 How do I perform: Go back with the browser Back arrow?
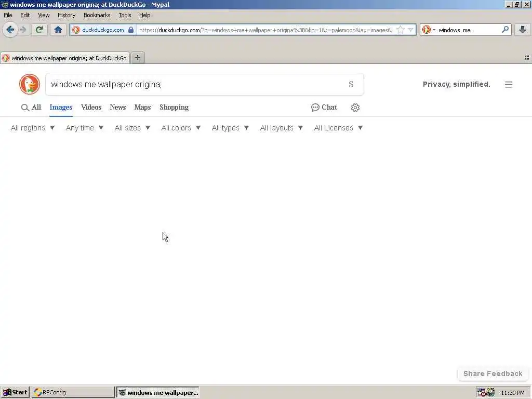click(10, 30)
